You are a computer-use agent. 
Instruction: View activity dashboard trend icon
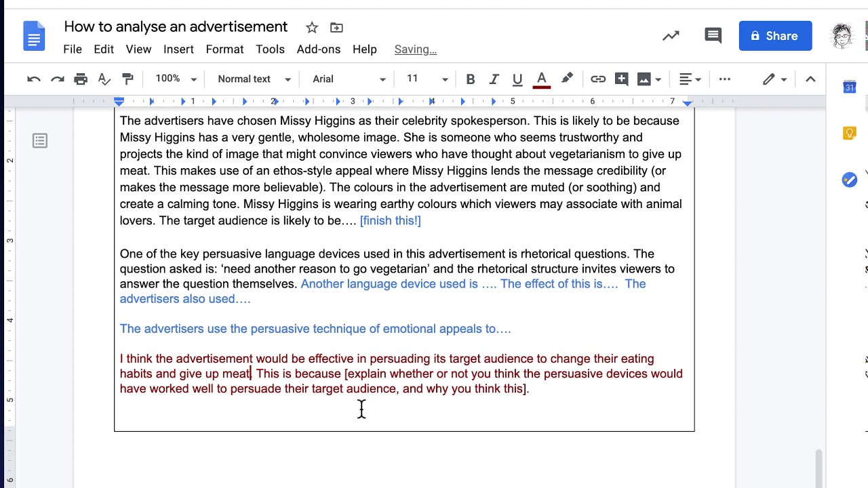click(671, 36)
